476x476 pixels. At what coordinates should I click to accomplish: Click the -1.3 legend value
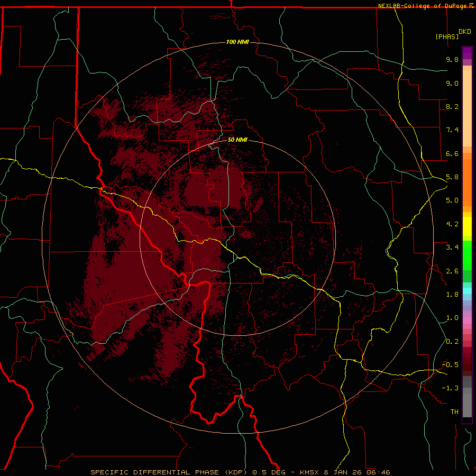click(450, 388)
